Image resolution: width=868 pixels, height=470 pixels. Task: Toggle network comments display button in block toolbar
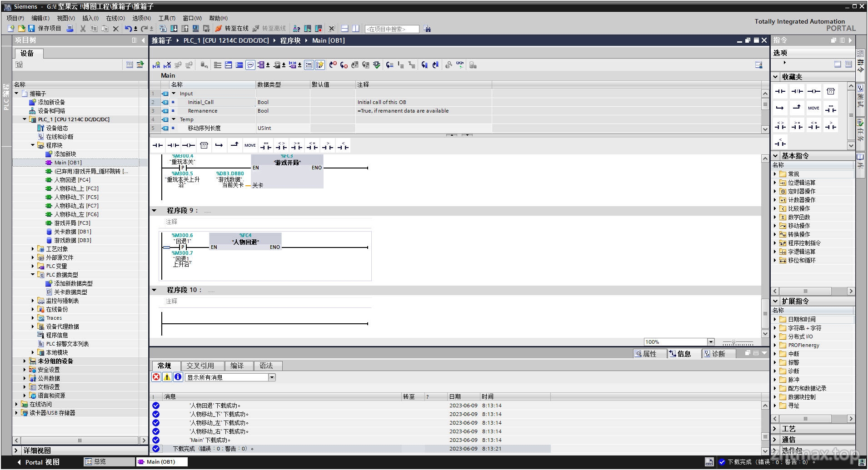tap(309, 65)
